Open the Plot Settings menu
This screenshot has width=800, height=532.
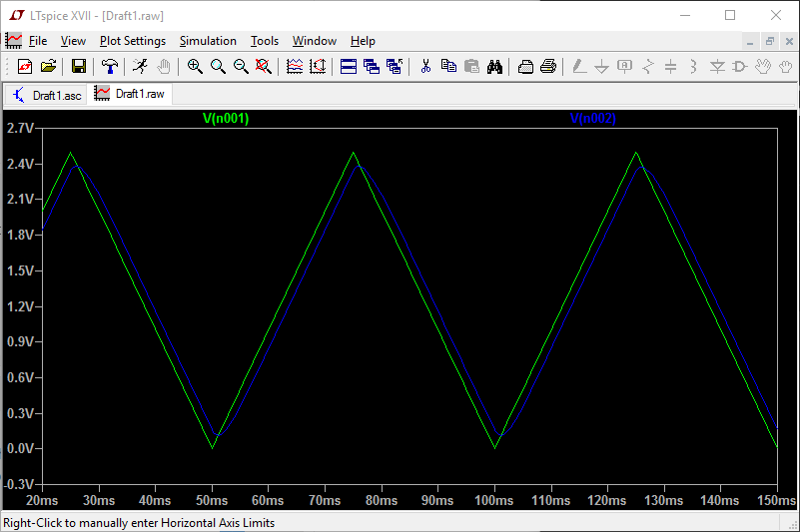(x=132, y=41)
